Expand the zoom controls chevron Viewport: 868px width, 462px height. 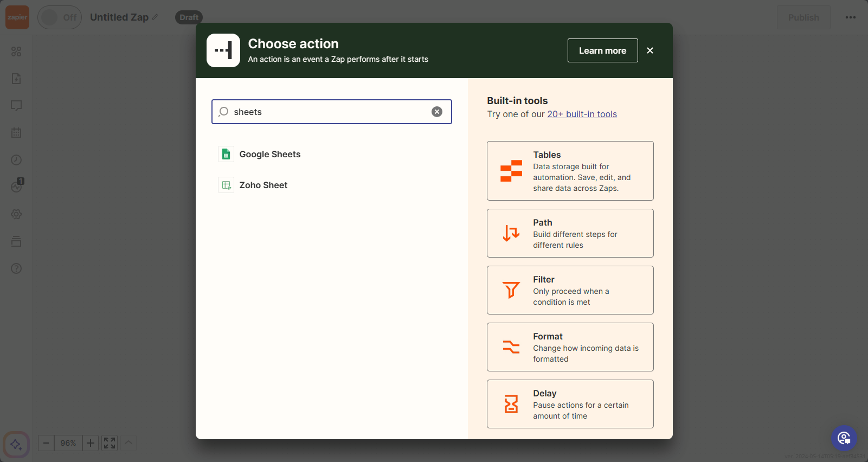[128, 443]
